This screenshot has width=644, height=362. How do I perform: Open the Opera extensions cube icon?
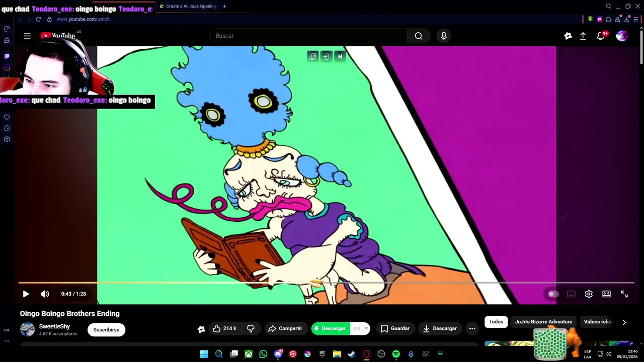tap(608, 19)
